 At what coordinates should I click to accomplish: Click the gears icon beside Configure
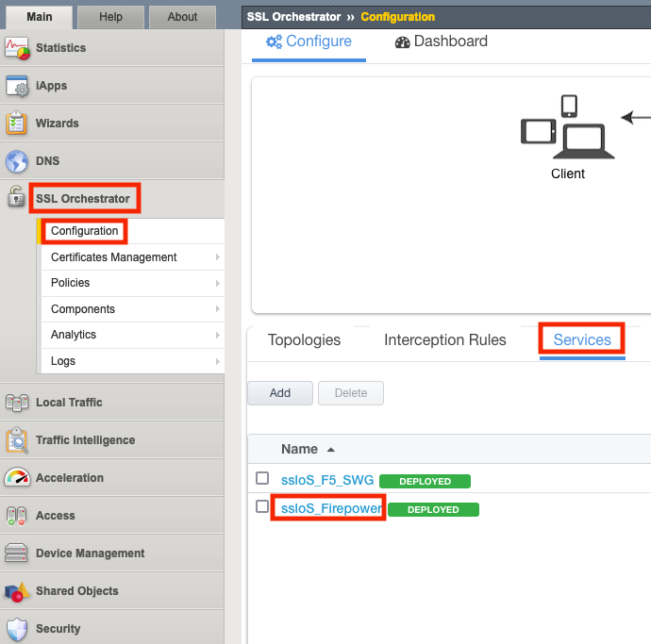coord(274,41)
